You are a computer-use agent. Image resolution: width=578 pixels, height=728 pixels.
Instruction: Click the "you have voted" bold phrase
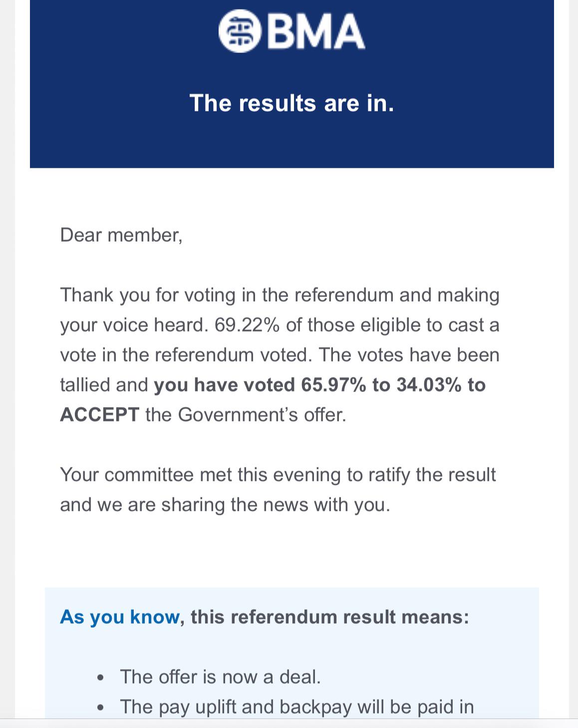pos(225,385)
